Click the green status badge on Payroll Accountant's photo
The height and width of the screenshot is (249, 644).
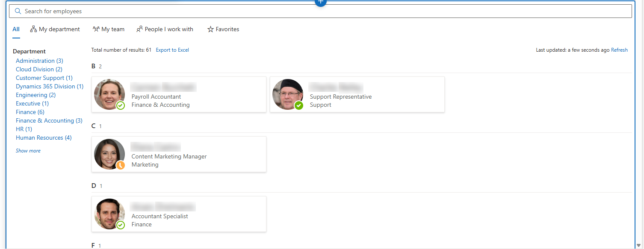pyautogui.click(x=121, y=105)
